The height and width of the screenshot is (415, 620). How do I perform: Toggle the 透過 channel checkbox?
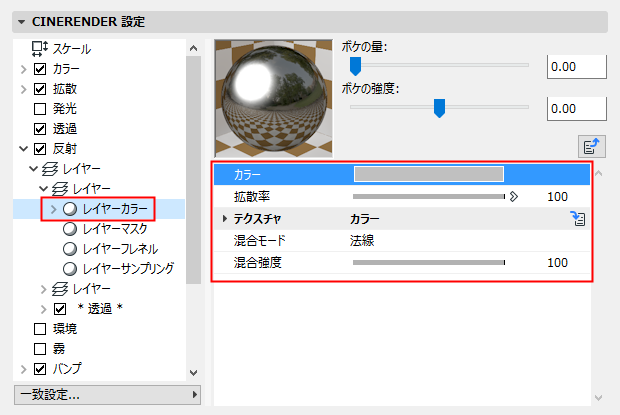pos(40,129)
